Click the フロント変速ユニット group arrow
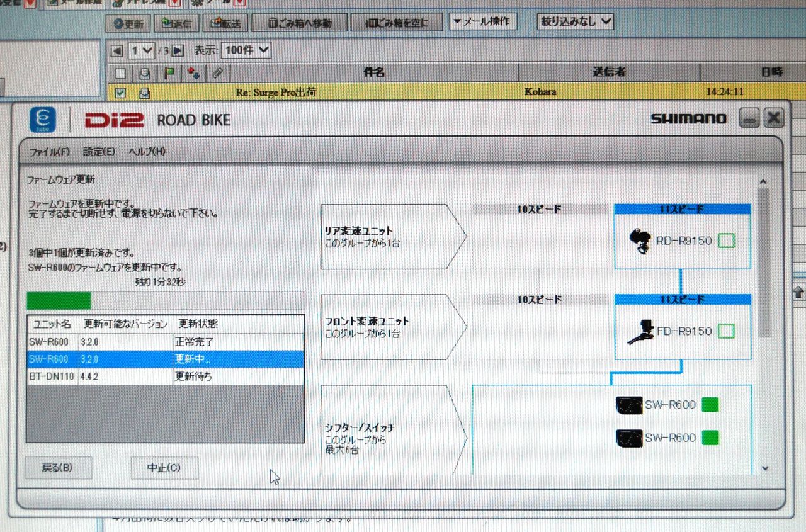 (394, 327)
